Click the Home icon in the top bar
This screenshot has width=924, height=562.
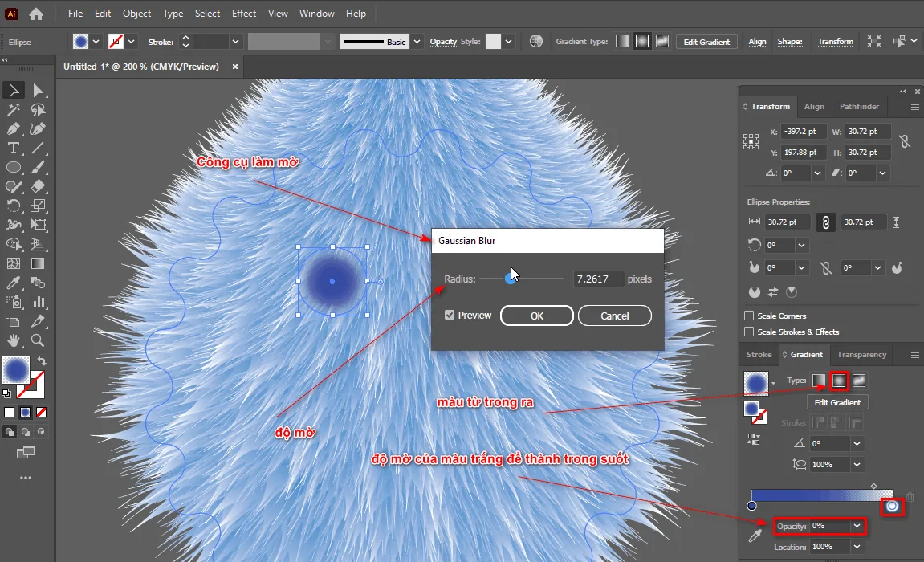coord(36,14)
